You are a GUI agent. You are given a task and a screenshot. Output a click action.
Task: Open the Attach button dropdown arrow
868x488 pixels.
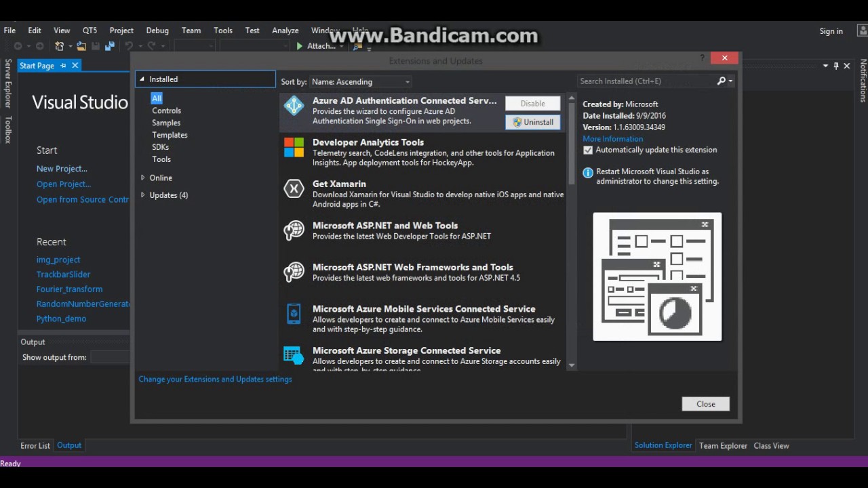coord(342,46)
